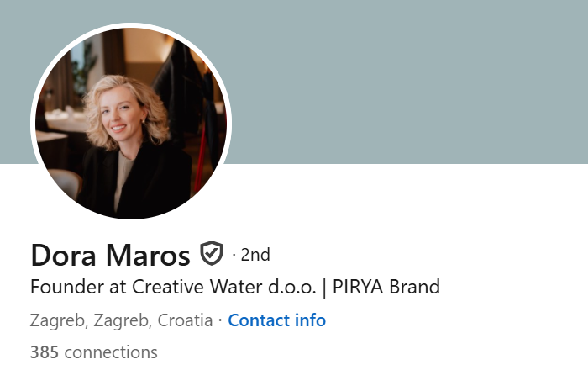Click the dot separator before 2nd
The image size is (588, 370).
coord(234,254)
